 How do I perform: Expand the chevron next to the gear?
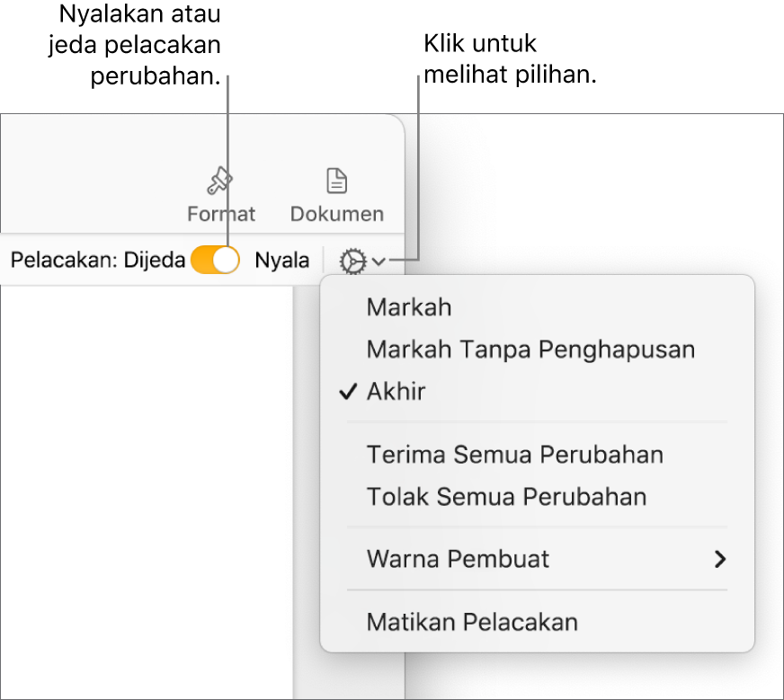pos(379,261)
